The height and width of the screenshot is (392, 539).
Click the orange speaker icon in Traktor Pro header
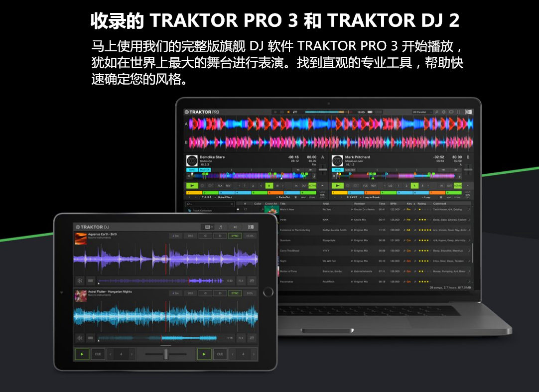coord(288,112)
